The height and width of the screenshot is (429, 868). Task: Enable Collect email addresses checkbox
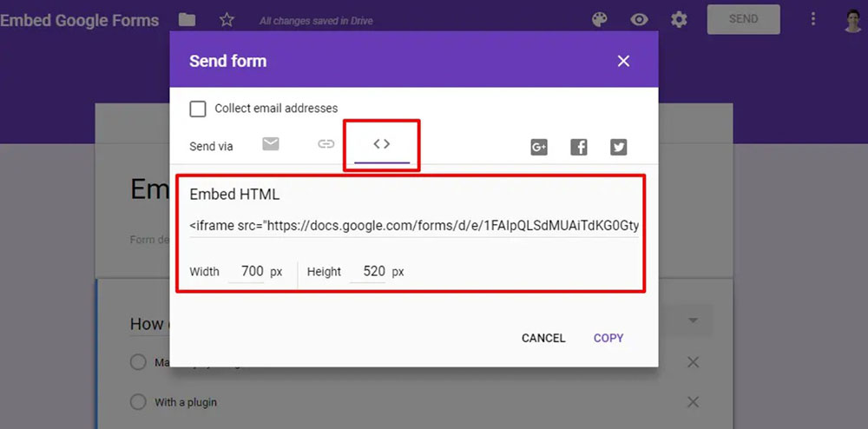[x=198, y=109]
